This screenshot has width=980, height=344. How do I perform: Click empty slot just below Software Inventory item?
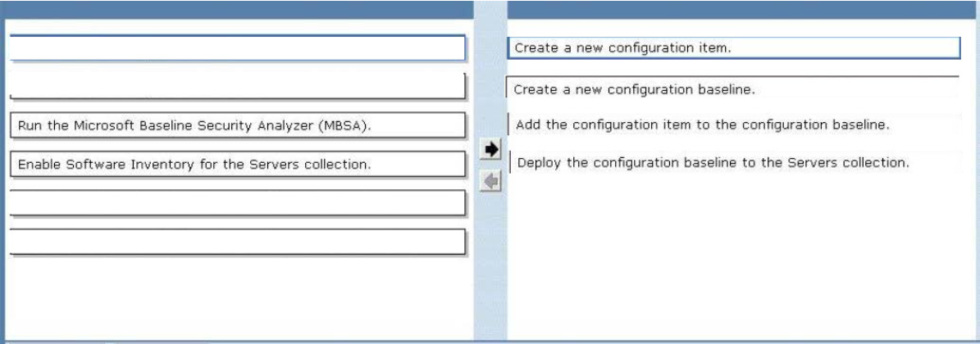[x=238, y=203]
